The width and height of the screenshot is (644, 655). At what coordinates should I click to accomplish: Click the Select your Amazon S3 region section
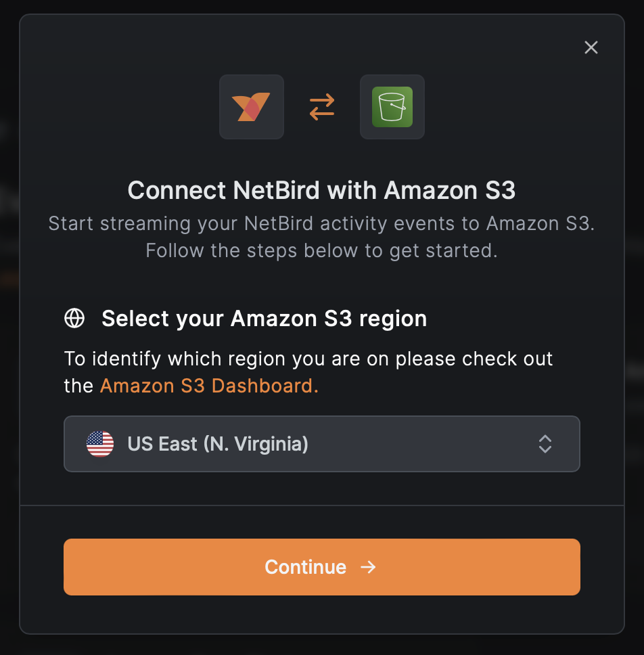pyautogui.click(x=264, y=318)
